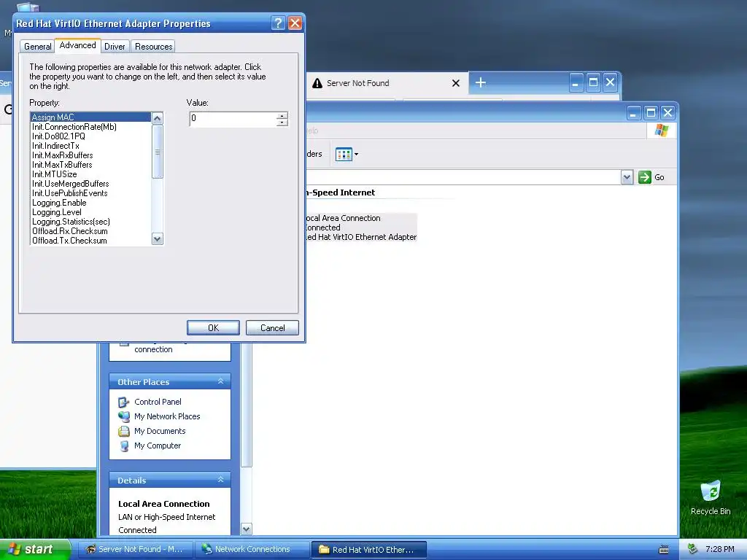Screen dimensions: 747x560
Task: Open the Resources tab
Action: click(x=153, y=47)
